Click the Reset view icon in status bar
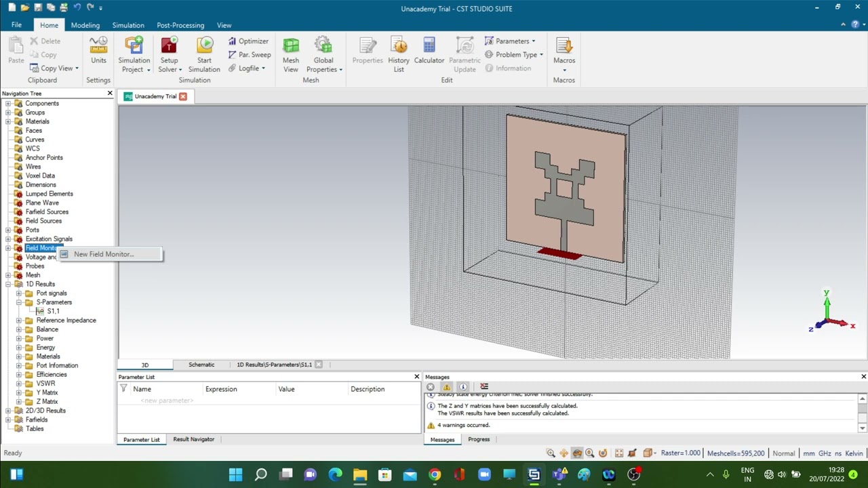 (x=619, y=453)
